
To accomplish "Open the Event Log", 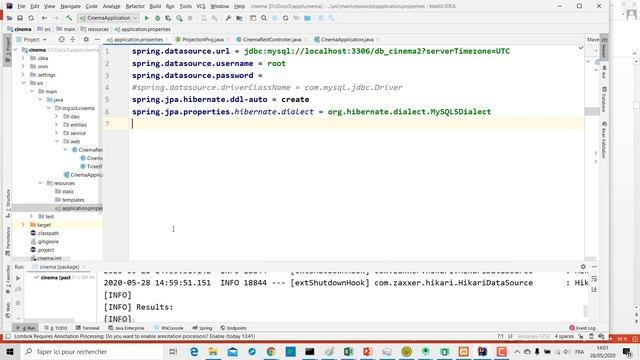I will (x=582, y=328).
